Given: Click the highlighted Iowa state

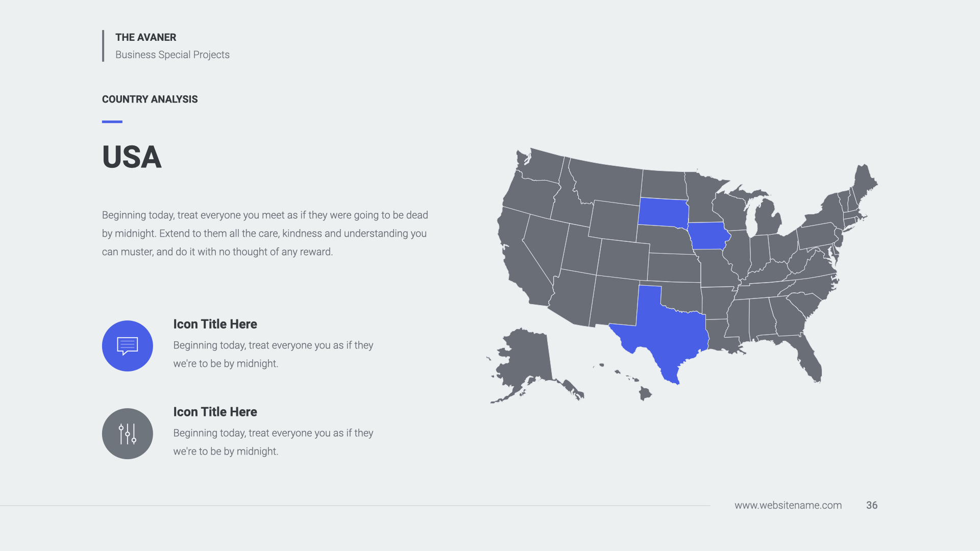Looking at the screenshot, I should (x=708, y=236).
